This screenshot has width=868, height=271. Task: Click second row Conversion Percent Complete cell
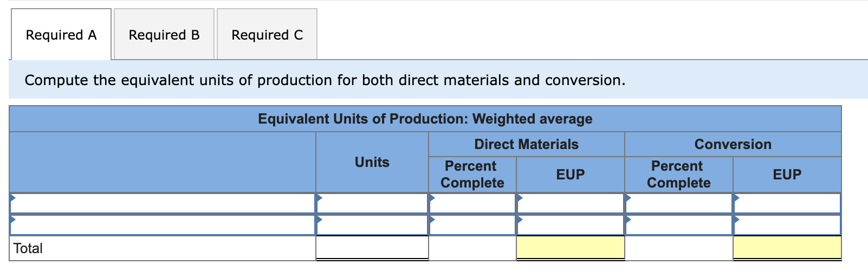(x=679, y=225)
